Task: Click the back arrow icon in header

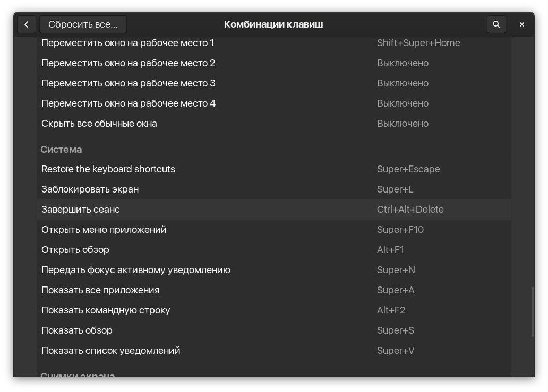Action: point(27,24)
